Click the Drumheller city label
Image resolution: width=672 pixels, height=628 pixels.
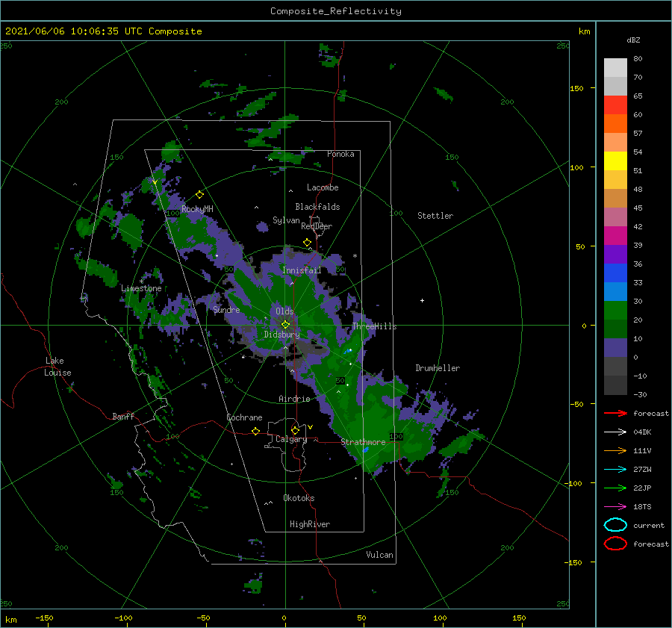(x=438, y=368)
